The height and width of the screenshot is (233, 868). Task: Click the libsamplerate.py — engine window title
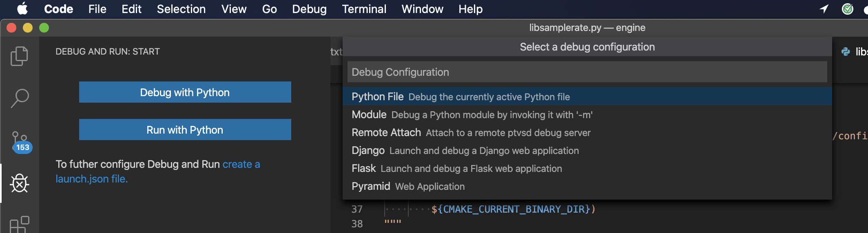point(587,28)
